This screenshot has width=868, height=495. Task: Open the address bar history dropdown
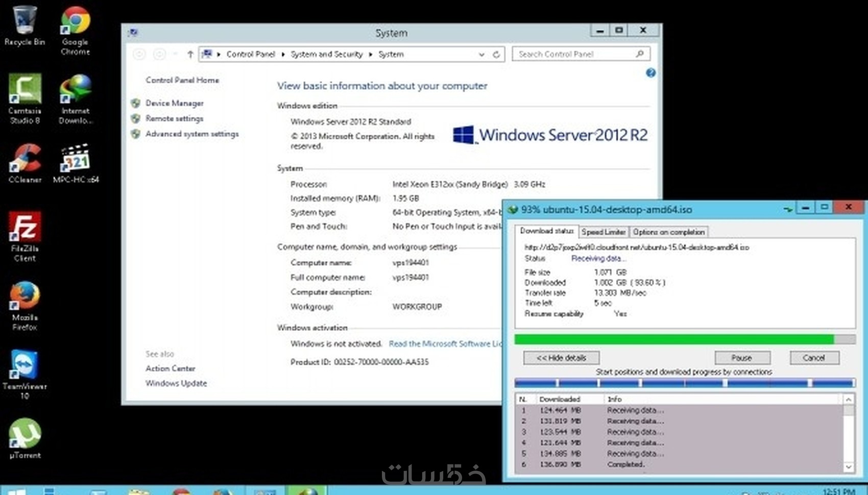(481, 54)
